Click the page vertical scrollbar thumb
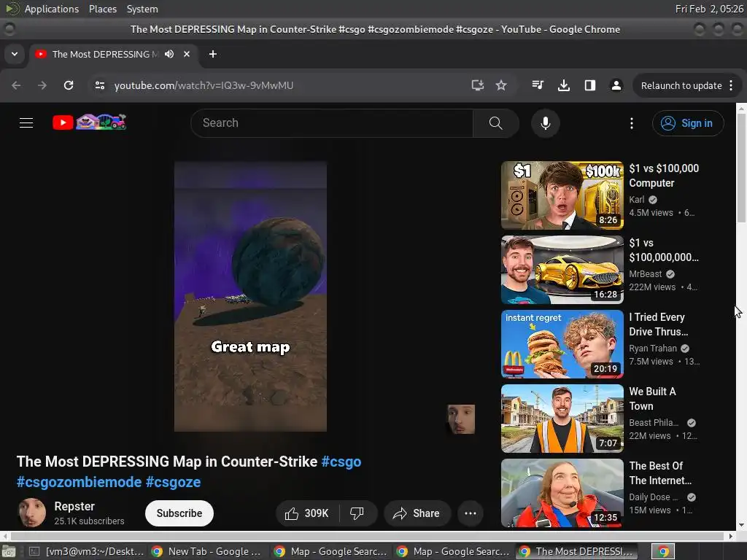Image resolution: width=747 pixels, height=560 pixels. tap(741, 168)
